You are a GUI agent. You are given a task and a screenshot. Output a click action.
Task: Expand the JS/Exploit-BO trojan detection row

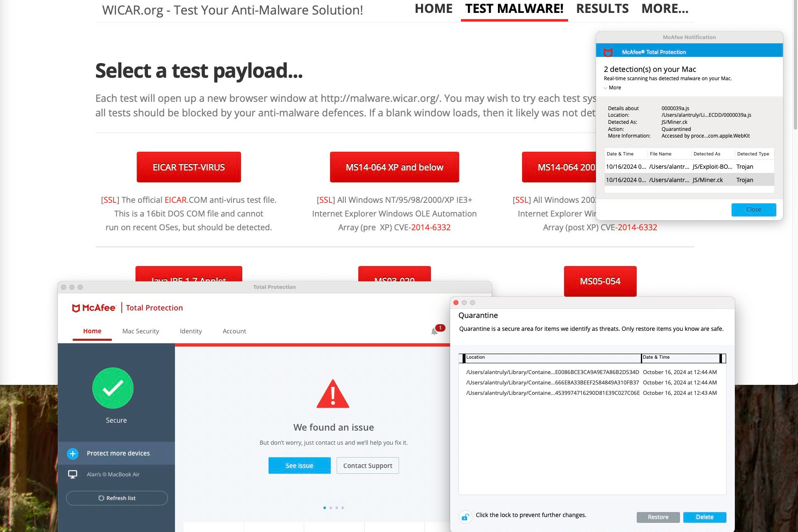(688, 166)
